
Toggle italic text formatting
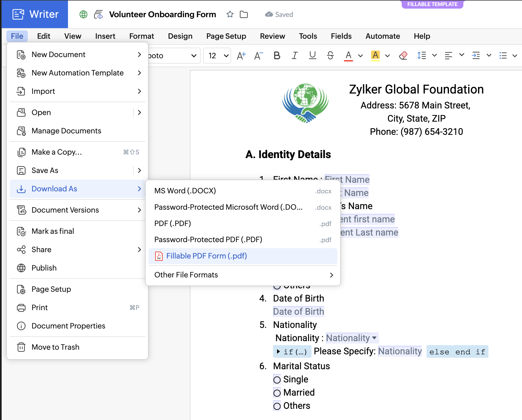(x=295, y=55)
